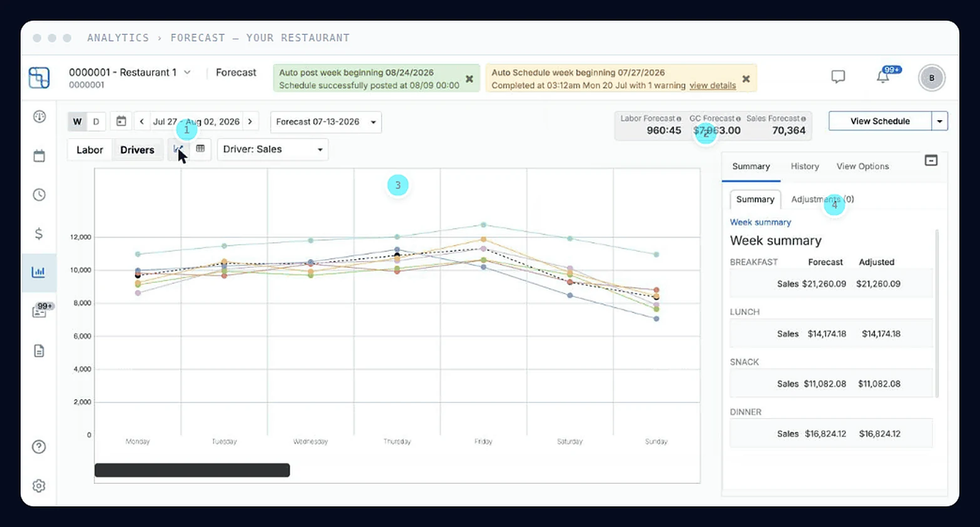Open the outer Summary tab
Viewport: 980px width, 527px height.
coord(751,166)
